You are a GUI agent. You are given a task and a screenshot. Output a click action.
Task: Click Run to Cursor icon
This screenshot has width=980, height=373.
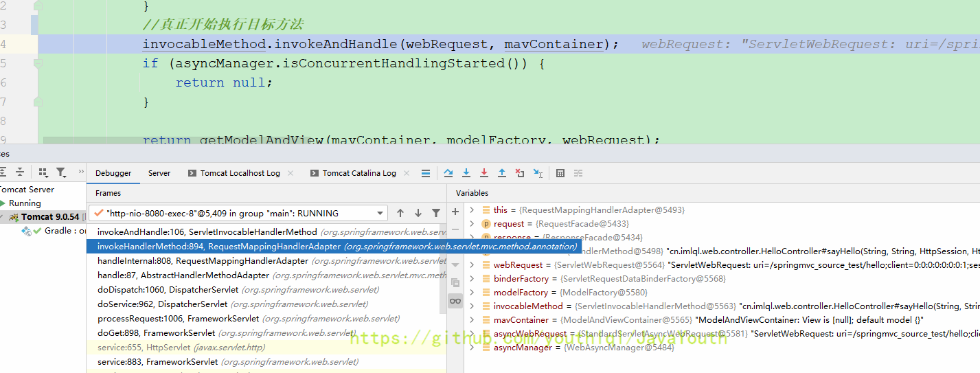[538, 173]
